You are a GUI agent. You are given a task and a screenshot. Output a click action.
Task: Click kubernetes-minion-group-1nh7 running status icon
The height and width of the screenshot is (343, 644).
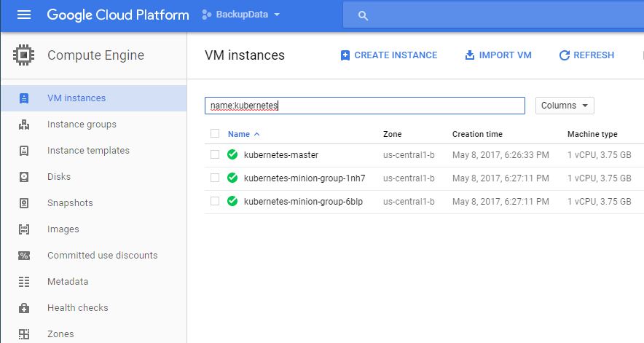click(232, 178)
